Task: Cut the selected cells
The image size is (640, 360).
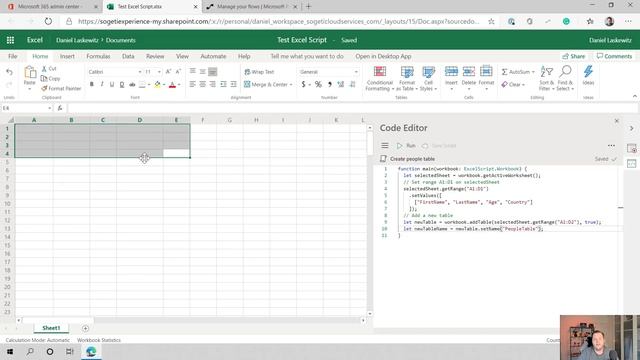Action: [49, 69]
